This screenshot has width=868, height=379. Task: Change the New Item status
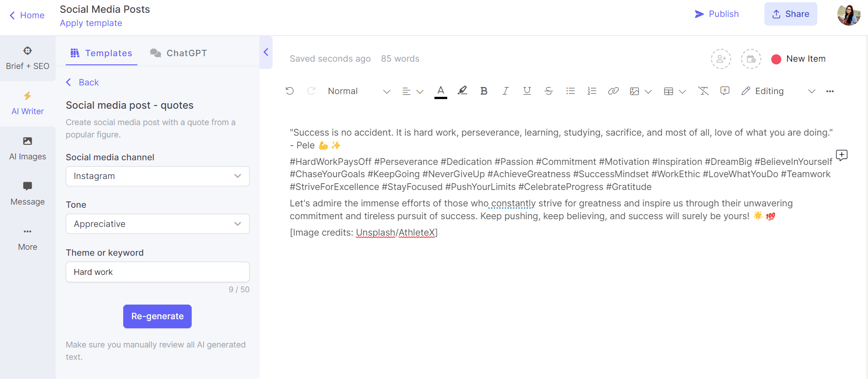798,59
